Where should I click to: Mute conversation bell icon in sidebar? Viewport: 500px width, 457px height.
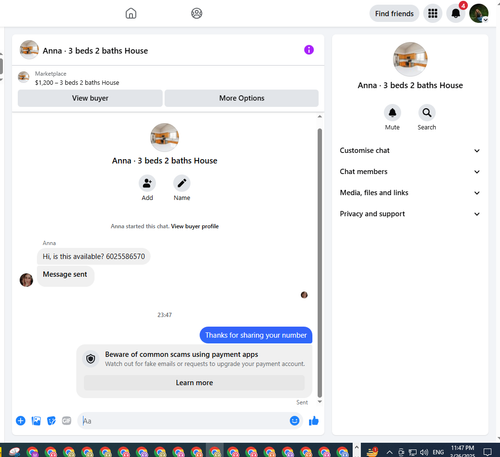pyautogui.click(x=392, y=113)
